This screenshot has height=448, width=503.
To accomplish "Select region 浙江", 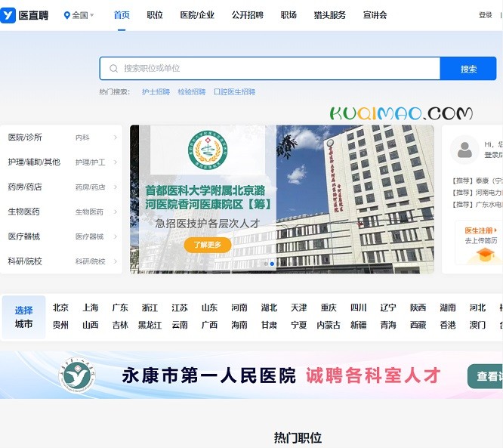I will point(150,307).
